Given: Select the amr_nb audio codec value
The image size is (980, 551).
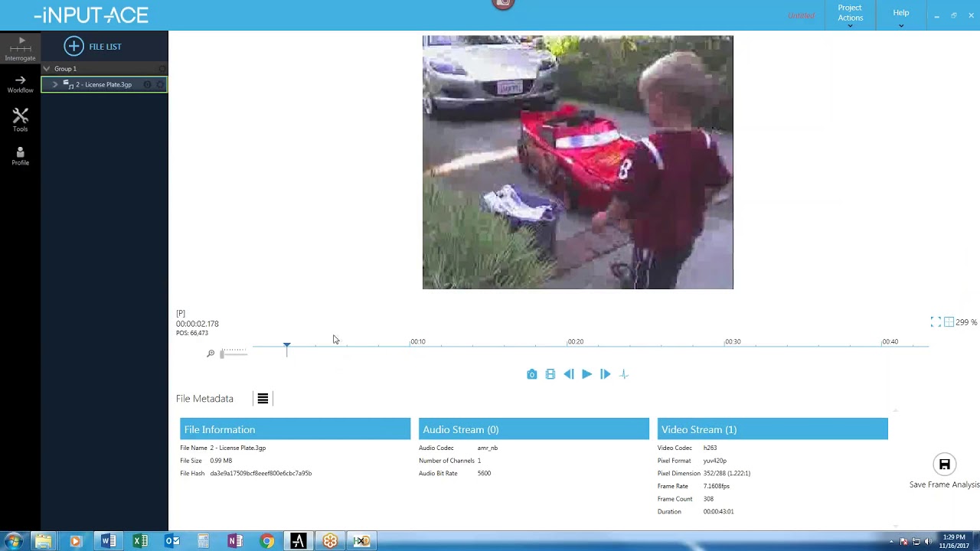Looking at the screenshot, I should pyautogui.click(x=487, y=448).
